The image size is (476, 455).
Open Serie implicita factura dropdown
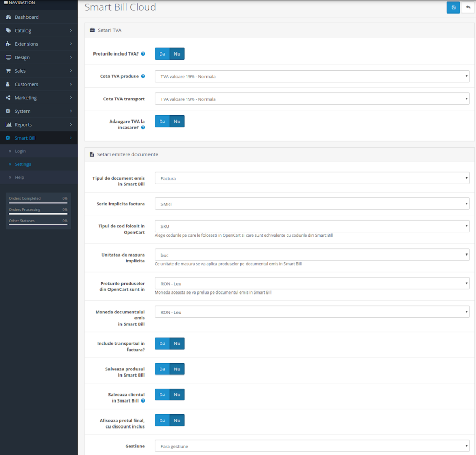click(312, 204)
